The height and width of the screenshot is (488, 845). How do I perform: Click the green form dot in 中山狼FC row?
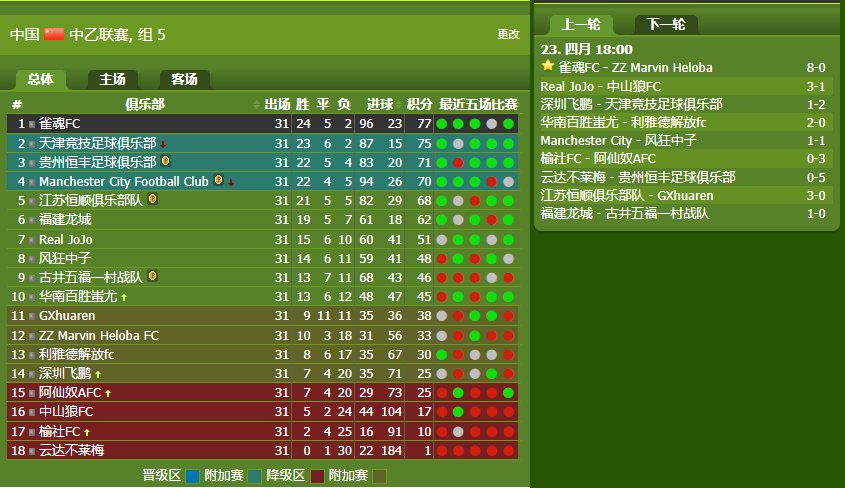(x=458, y=412)
